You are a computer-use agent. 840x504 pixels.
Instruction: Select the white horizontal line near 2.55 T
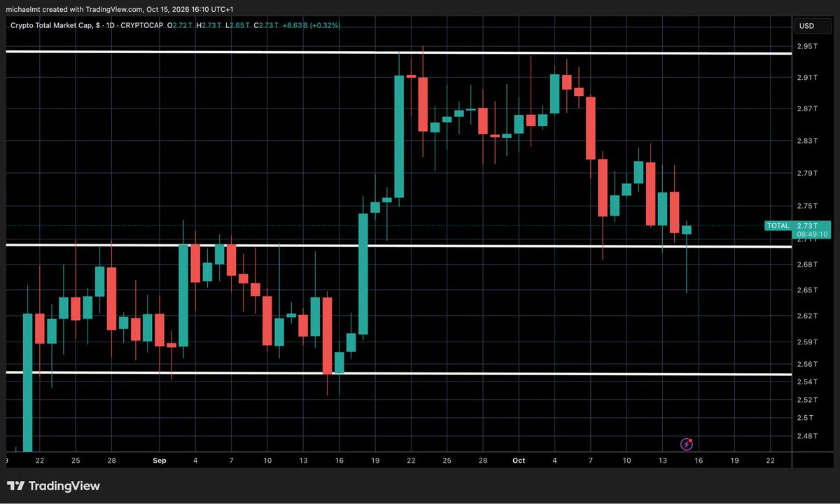tap(399, 374)
